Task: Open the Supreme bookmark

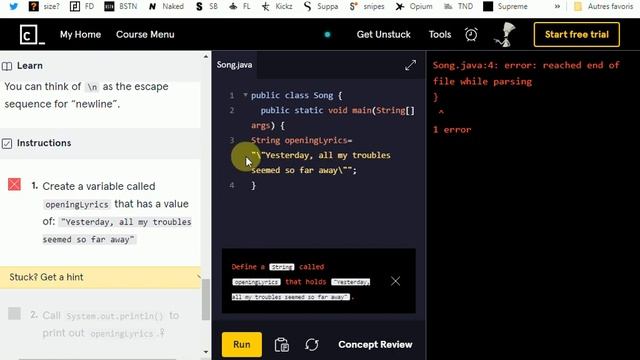Action: click(x=505, y=7)
